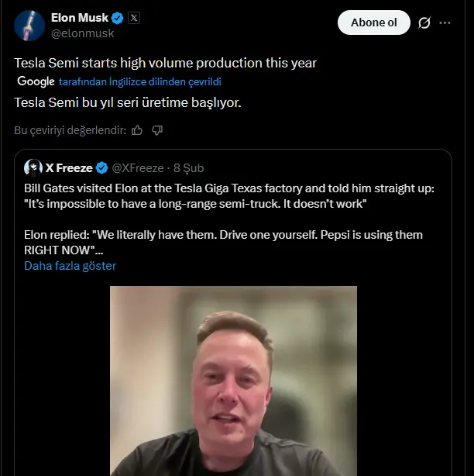
Task: Click the verified badge beside X Freeze
Action: pyautogui.click(x=101, y=167)
